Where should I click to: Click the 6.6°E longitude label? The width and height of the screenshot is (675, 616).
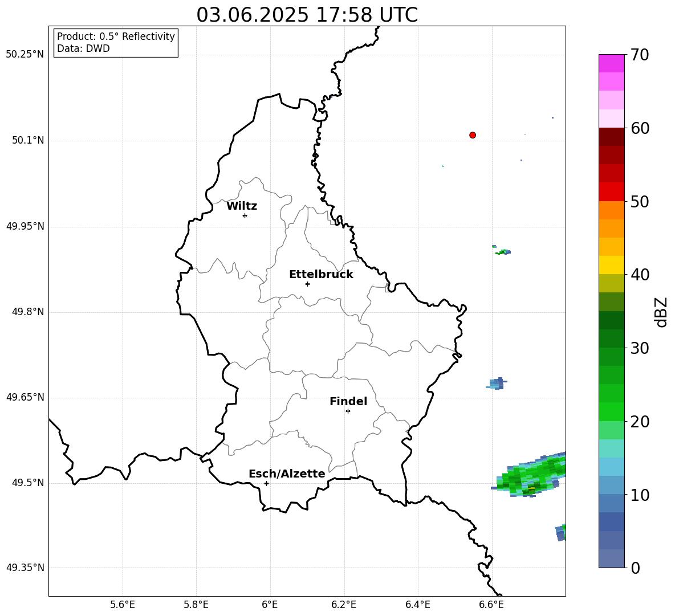[491, 605]
